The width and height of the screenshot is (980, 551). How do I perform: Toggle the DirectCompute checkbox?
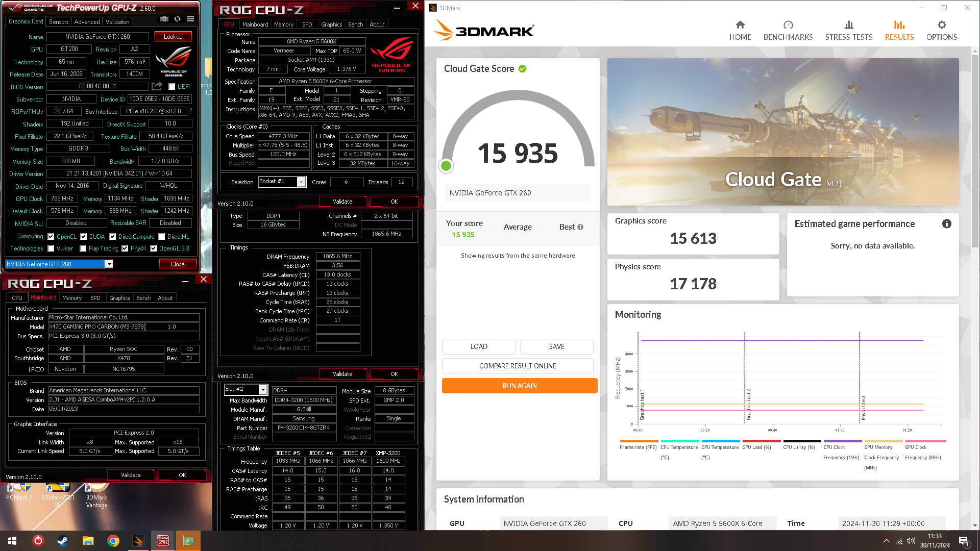click(112, 237)
